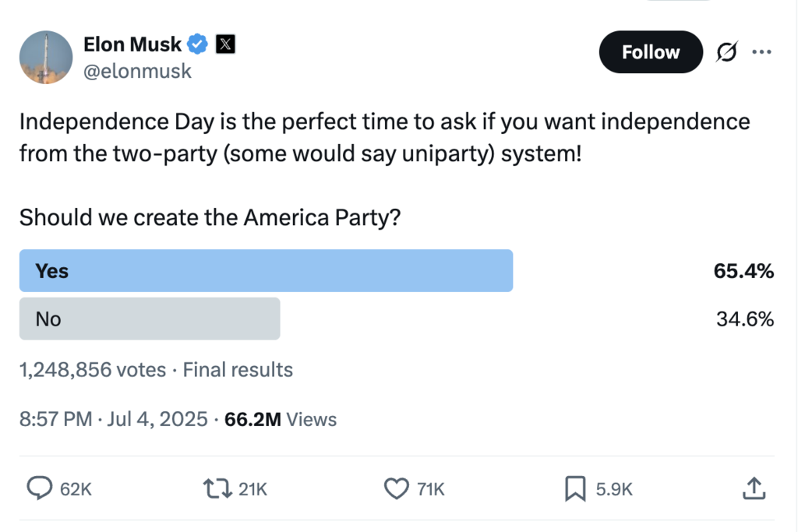Viewport: 798px width, 532px height.
Task: Click the blue verified checkmark badge
Action: [199, 44]
